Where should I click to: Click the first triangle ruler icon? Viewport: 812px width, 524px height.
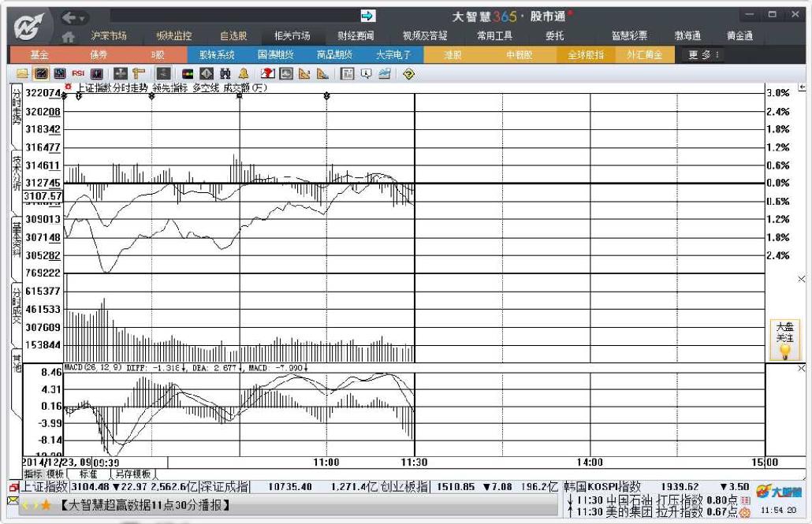click(x=304, y=74)
